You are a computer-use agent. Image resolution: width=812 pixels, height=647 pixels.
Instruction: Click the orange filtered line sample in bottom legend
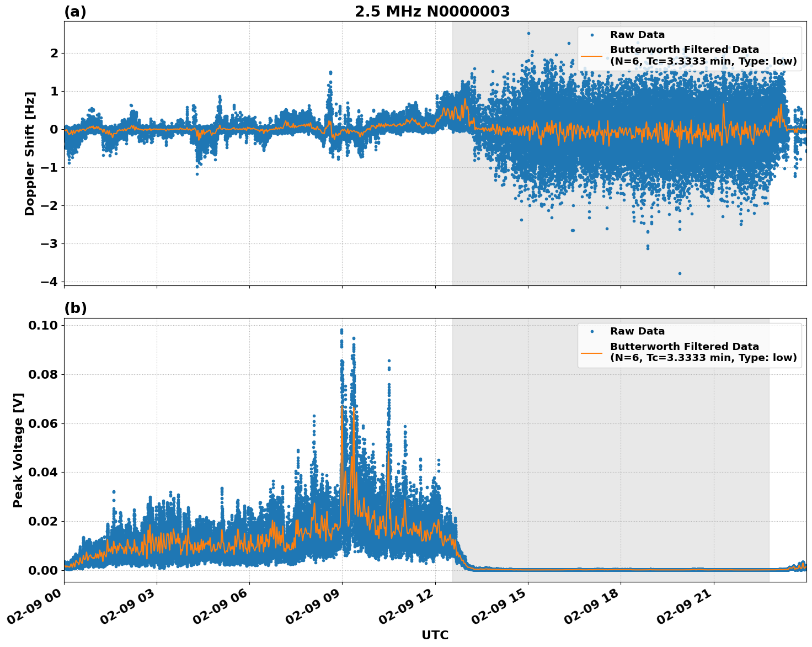(592, 352)
